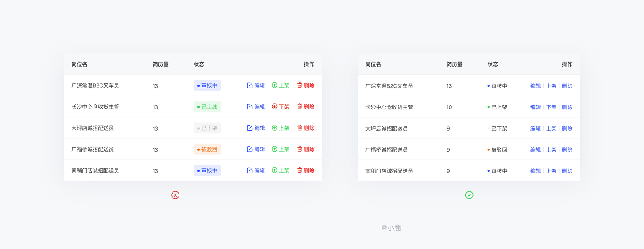Click the trash icon in left 大坪店诚招配送员 row
The width and height of the screenshot is (644, 249).
point(300,128)
